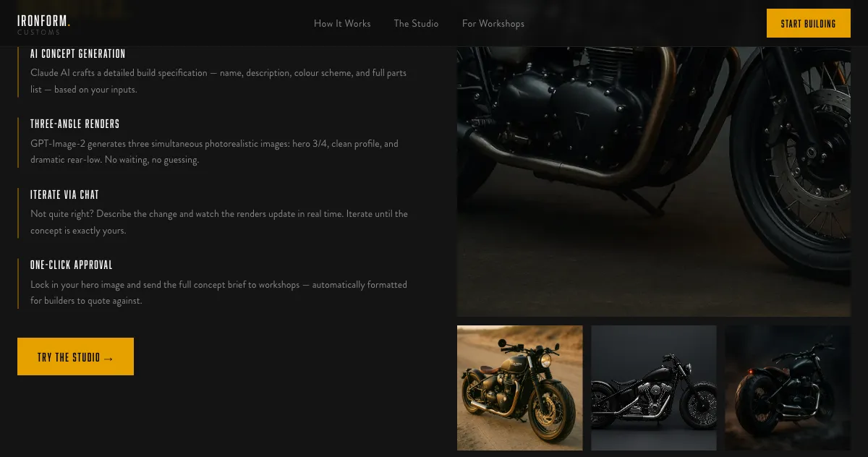Viewport: 868px width, 457px height.
Task: Click the AI Concept Generation heading
Action: (x=78, y=54)
